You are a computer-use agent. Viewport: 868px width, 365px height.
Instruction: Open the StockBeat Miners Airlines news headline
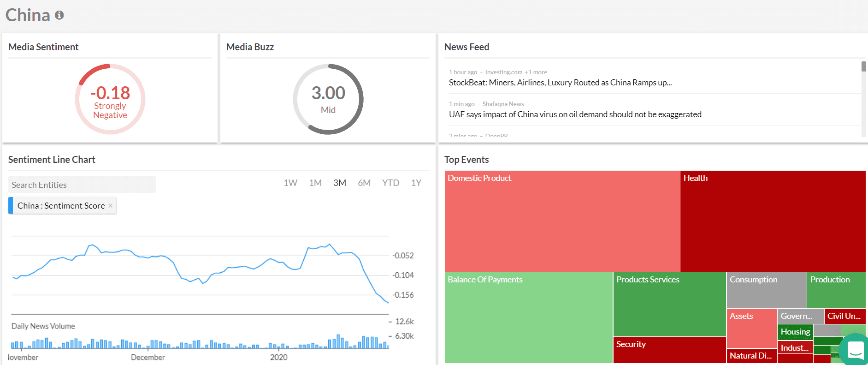[x=560, y=83]
